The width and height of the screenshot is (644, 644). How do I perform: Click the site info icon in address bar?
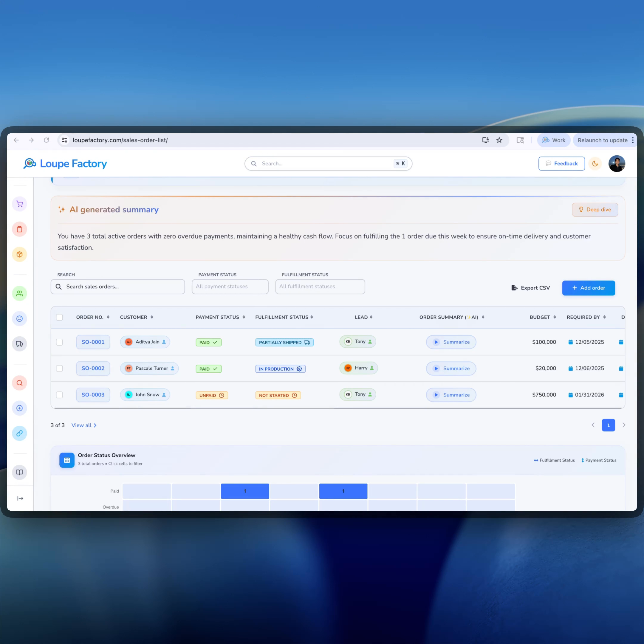pyautogui.click(x=65, y=140)
